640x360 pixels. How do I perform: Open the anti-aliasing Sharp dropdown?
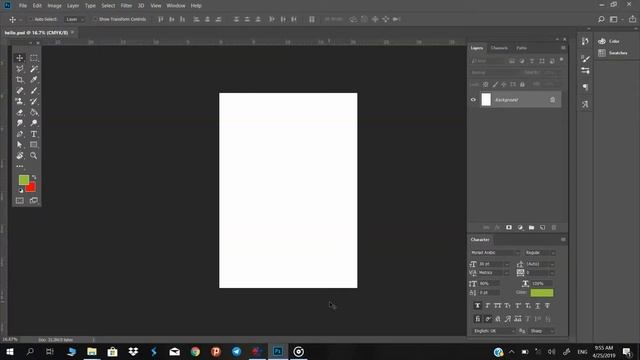click(542, 331)
